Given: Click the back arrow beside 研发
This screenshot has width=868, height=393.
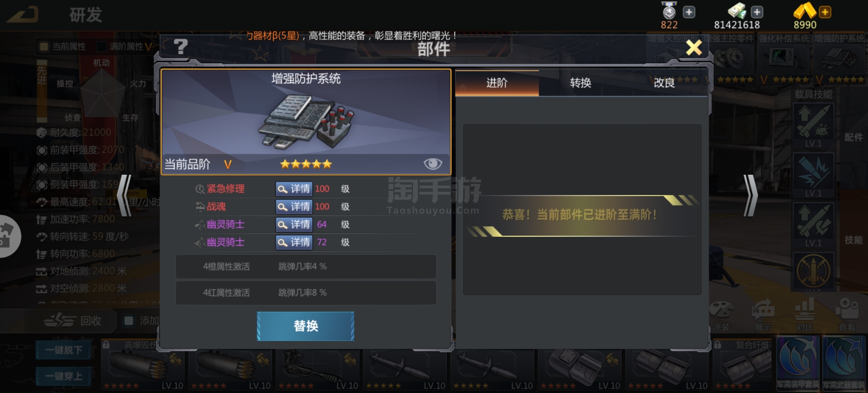Looking at the screenshot, I should (x=23, y=15).
